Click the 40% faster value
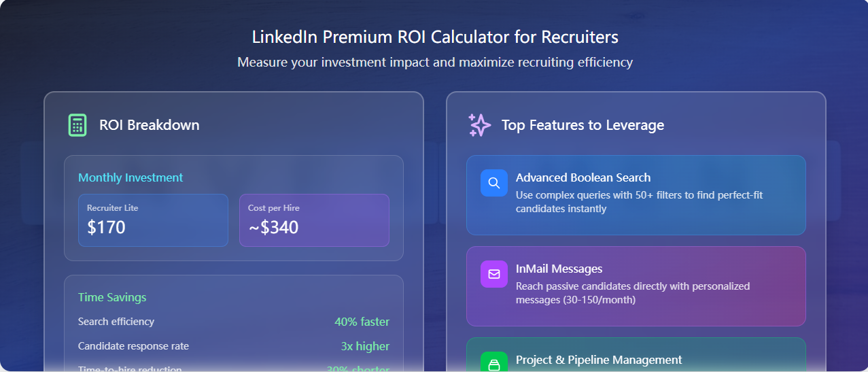This screenshot has width=868, height=372. pos(362,322)
